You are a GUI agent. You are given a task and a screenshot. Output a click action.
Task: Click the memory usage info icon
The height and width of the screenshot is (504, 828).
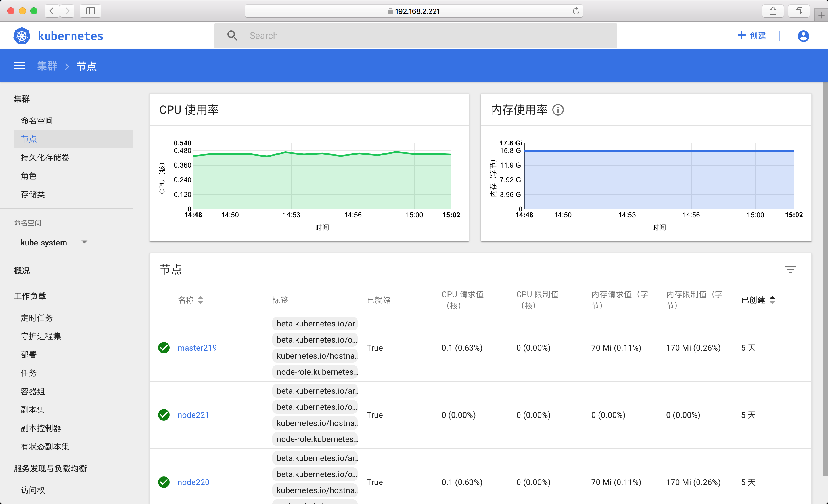pos(558,110)
